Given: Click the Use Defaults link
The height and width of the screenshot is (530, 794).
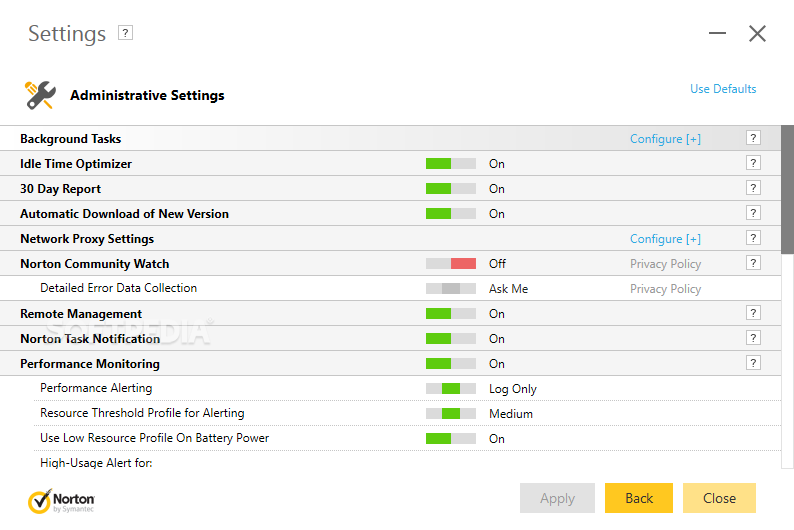Looking at the screenshot, I should (723, 89).
